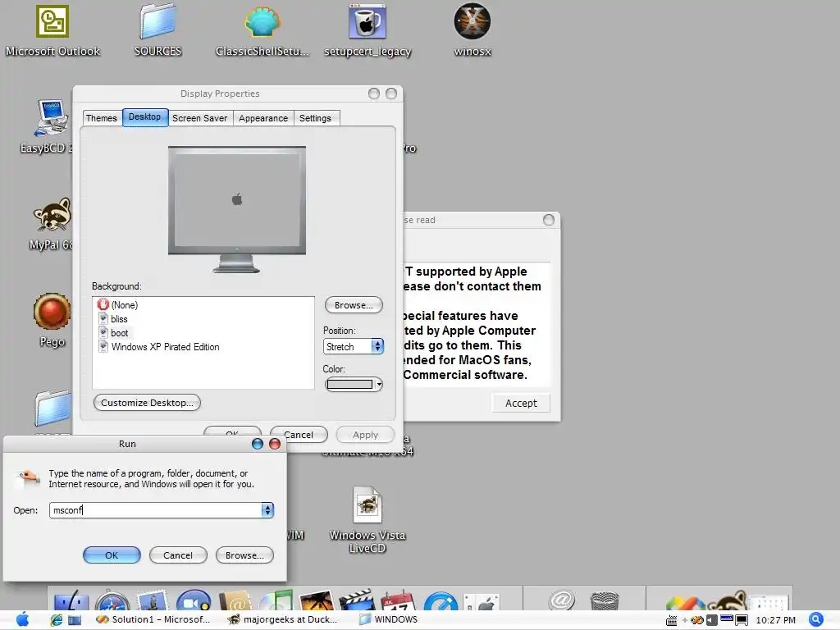Click the raccoon icon at right of dock
The width and height of the screenshot is (840, 630).
tap(729, 600)
